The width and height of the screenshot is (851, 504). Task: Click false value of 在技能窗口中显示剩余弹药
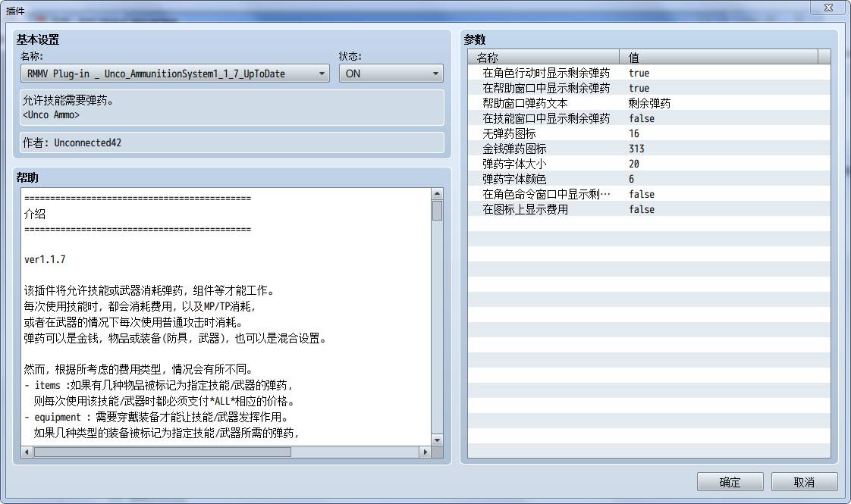point(642,118)
